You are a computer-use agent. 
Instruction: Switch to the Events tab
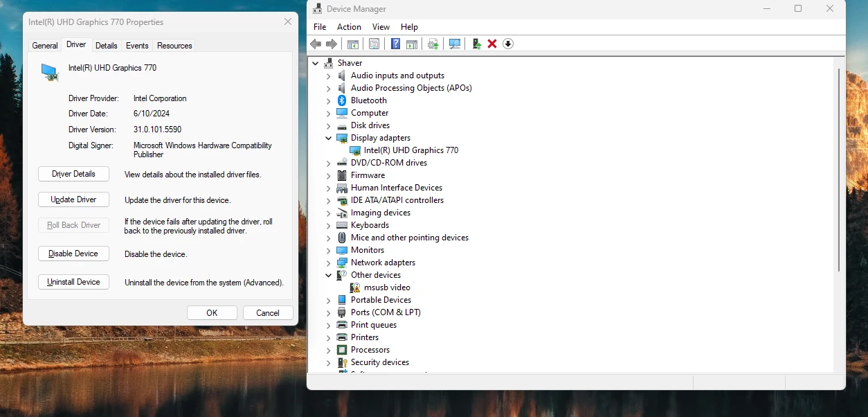pyautogui.click(x=137, y=46)
